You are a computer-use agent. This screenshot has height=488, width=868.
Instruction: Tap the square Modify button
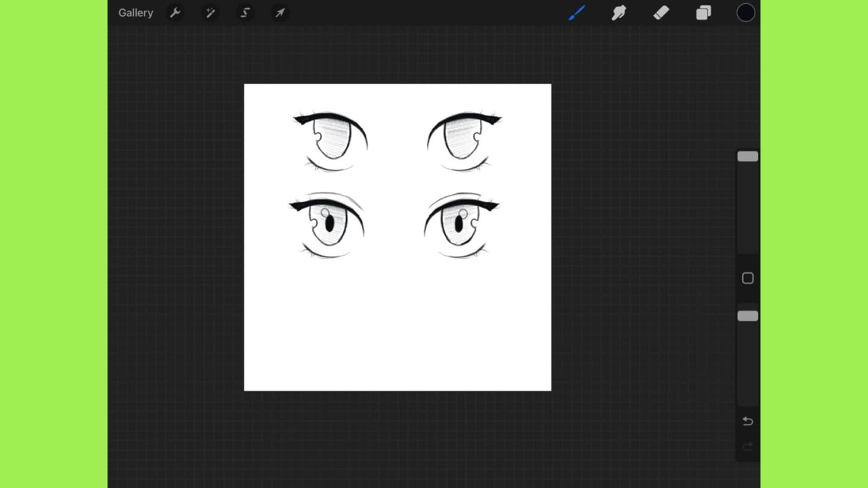pyautogui.click(x=747, y=279)
